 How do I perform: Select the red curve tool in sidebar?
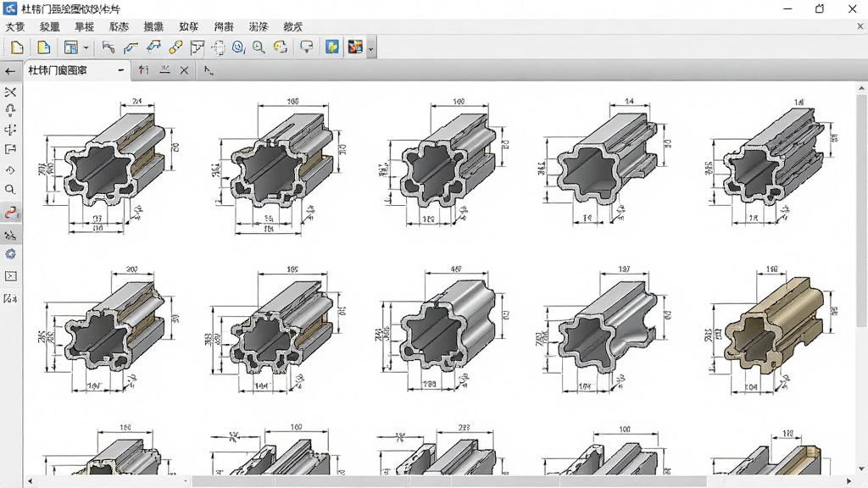[x=10, y=213]
